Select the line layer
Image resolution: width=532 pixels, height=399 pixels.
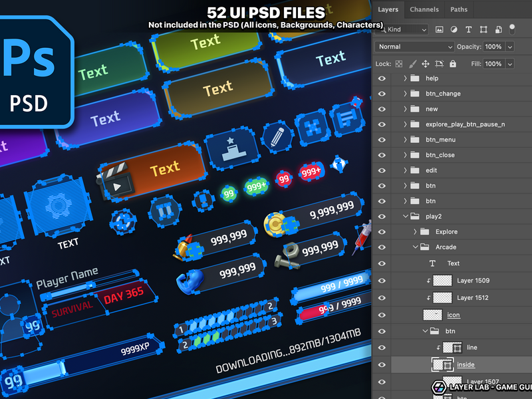471,347
